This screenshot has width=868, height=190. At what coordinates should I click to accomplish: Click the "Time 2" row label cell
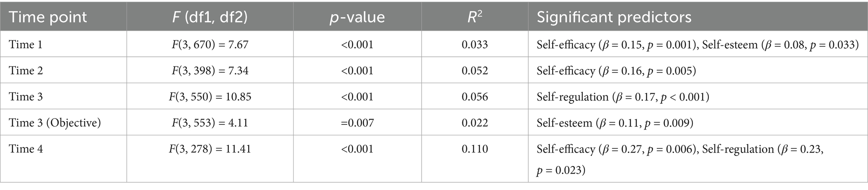click(x=26, y=70)
